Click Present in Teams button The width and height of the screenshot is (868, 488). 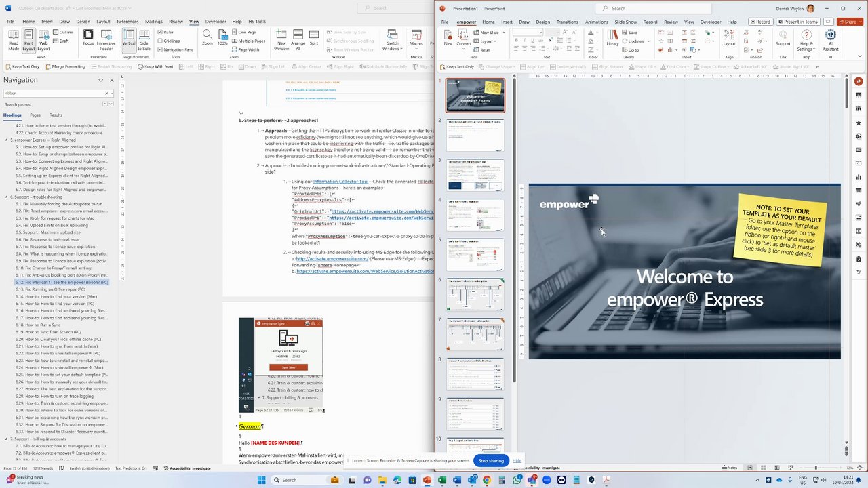click(x=797, y=22)
